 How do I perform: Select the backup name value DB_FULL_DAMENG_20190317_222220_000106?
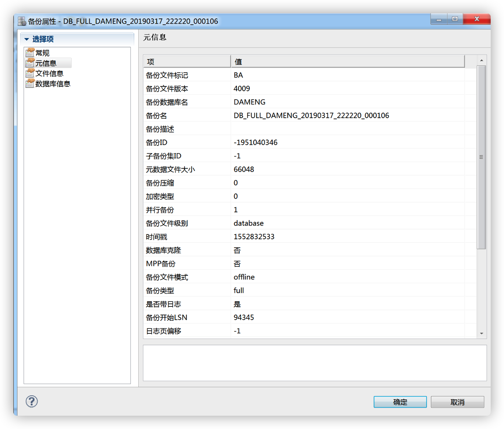pos(311,116)
